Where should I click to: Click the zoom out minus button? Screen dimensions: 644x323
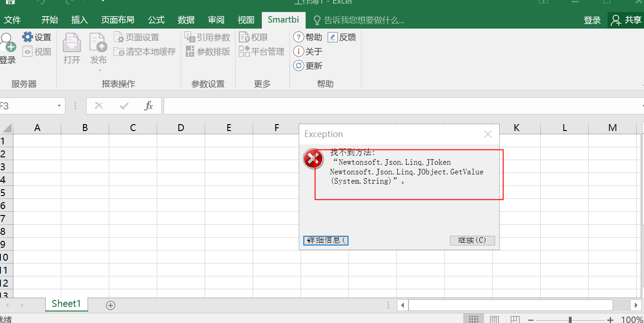(x=532, y=320)
